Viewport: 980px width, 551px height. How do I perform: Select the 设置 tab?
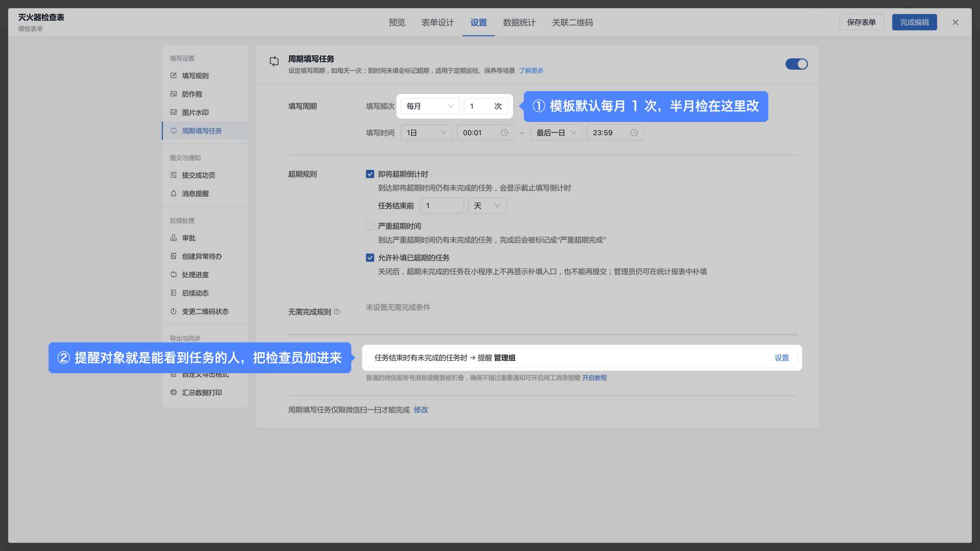[479, 23]
